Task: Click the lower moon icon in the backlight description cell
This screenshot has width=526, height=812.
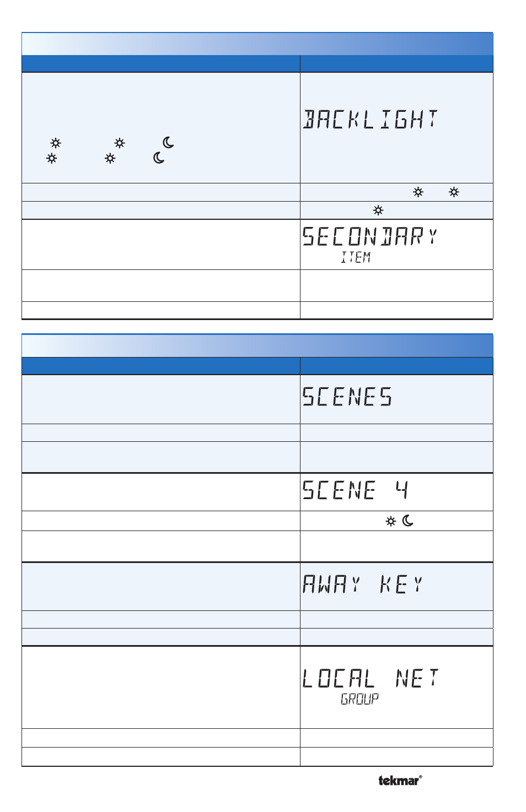Action: click(x=159, y=158)
